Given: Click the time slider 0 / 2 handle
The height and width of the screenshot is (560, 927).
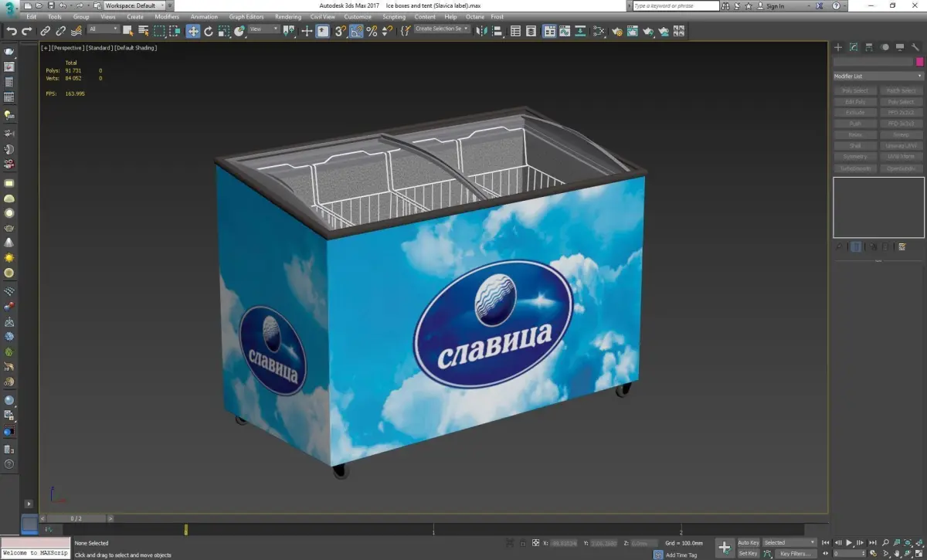Looking at the screenshot, I should coord(76,518).
